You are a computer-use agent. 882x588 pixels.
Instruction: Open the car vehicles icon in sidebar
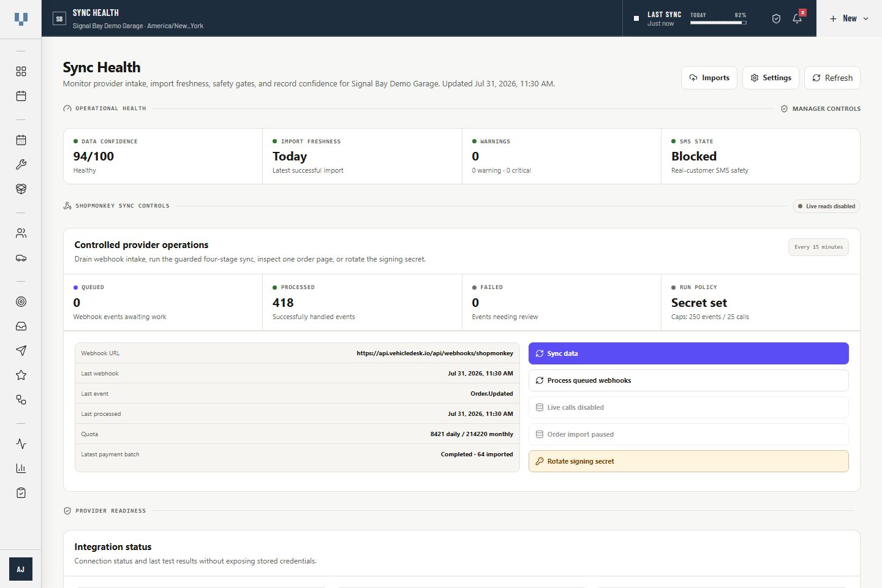point(21,258)
